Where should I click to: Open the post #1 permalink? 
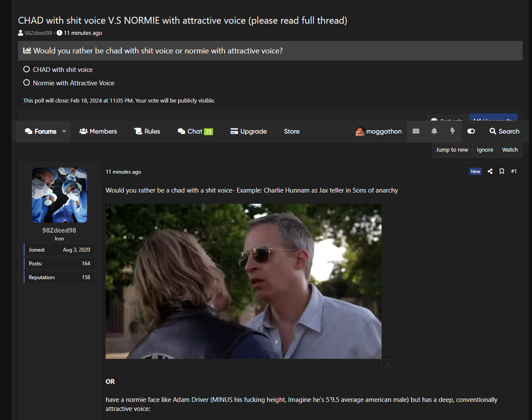[514, 171]
